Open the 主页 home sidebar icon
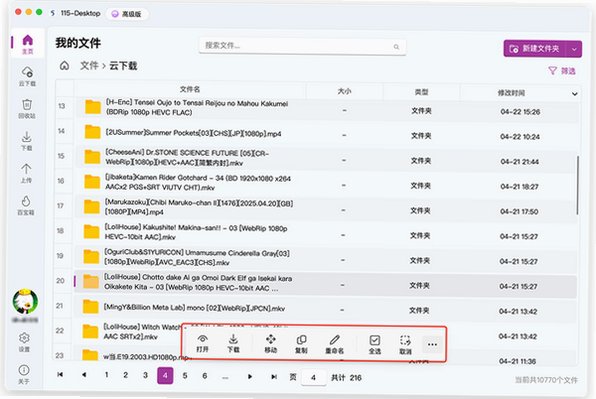Screen dimensions: 596x399 click(x=27, y=43)
